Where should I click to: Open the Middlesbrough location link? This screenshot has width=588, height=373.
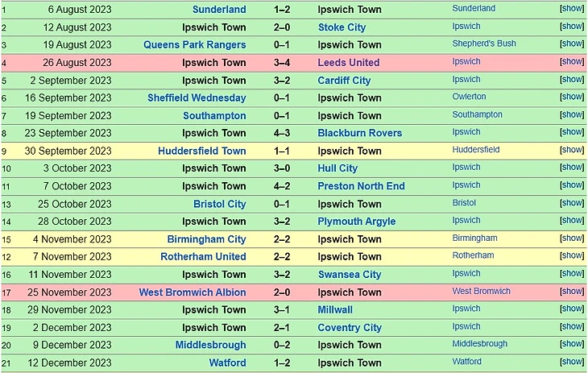479,344
